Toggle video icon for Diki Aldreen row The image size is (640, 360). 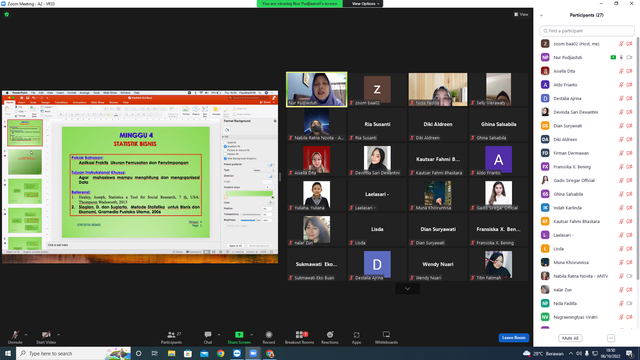click(x=629, y=140)
